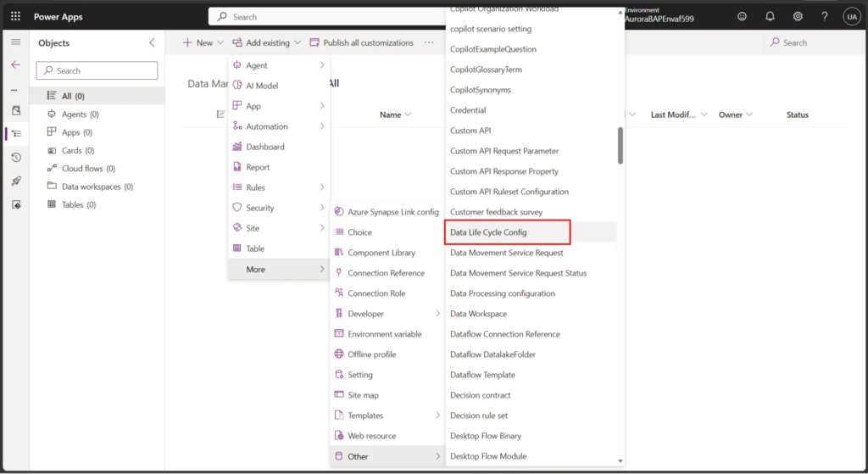Click the Objects pane search field
Viewport: 868px width, 474px height.
(97, 70)
